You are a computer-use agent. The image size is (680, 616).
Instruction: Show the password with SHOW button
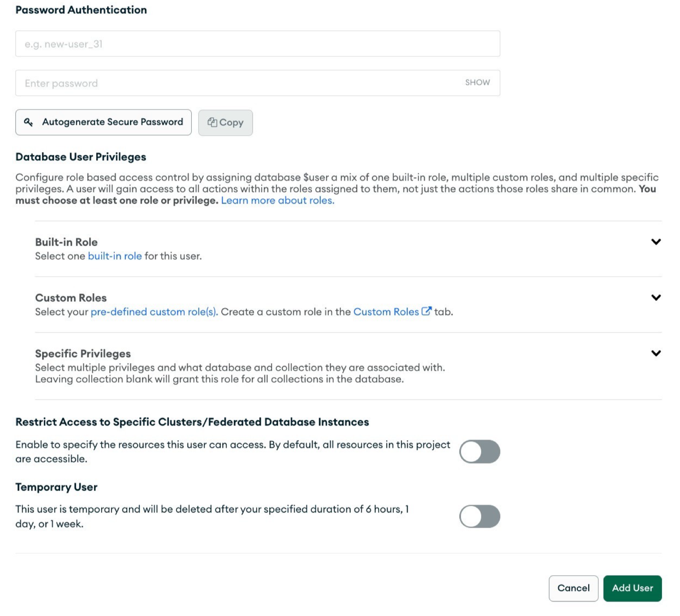pyautogui.click(x=477, y=82)
